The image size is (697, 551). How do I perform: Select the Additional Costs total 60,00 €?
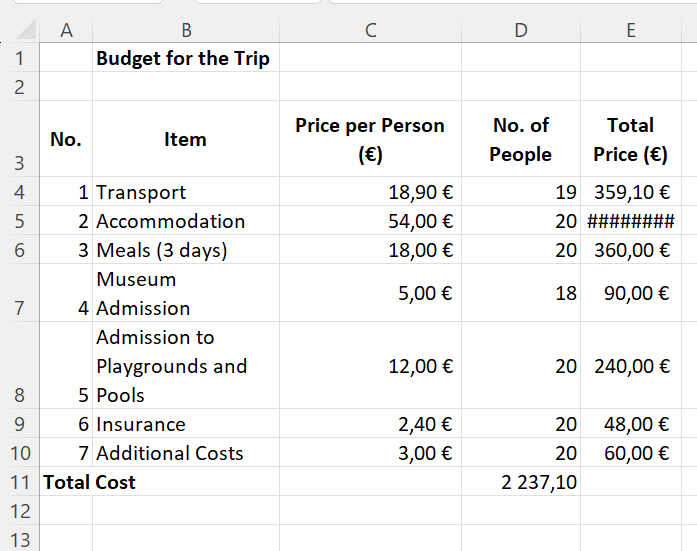coord(630,453)
